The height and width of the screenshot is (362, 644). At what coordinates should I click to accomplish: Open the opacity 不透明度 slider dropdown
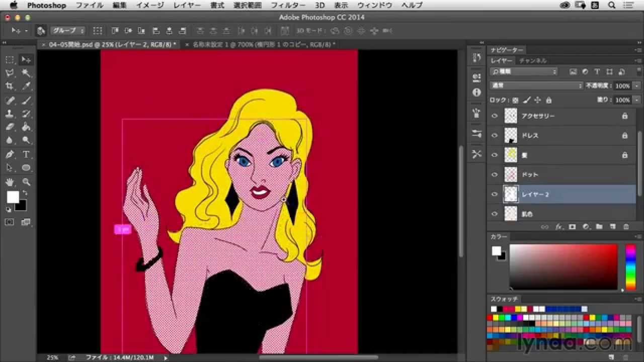click(637, 86)
